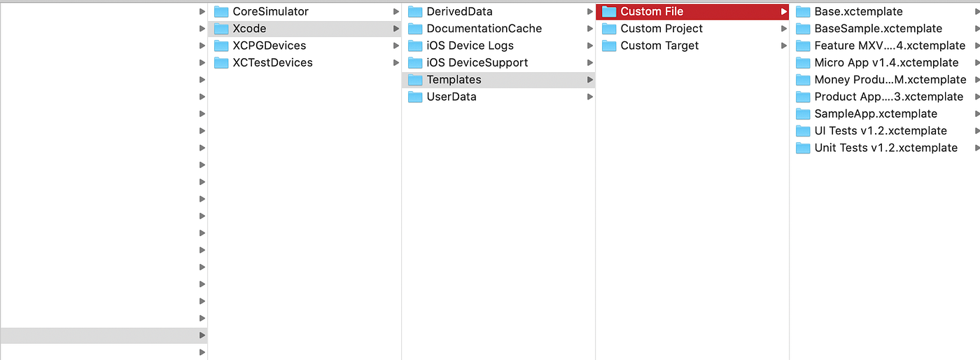Click the UI Tests v1.2 folder icon

tap(803, 131)
